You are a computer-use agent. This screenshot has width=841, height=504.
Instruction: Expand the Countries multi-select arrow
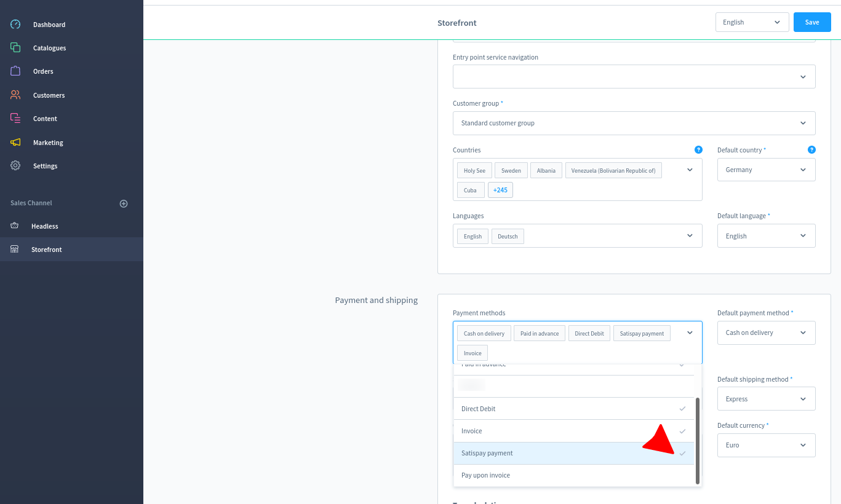[x=690, y=170]
